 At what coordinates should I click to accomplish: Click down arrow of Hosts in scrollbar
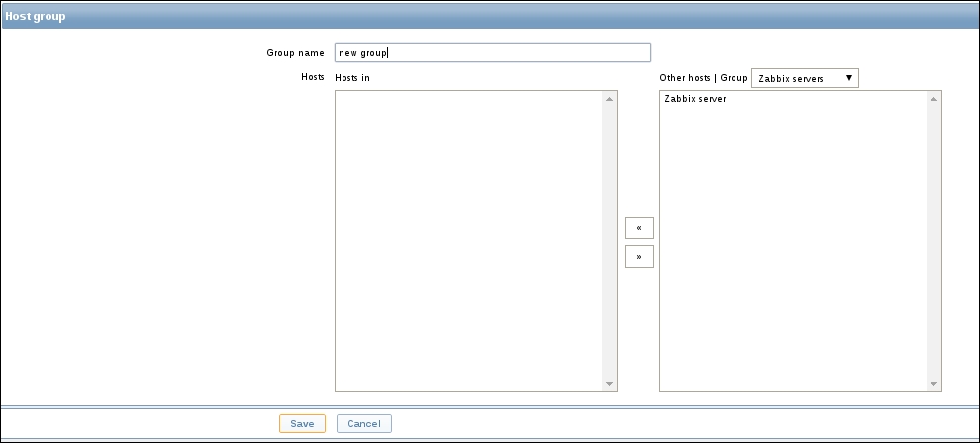[x=610, y=384]
